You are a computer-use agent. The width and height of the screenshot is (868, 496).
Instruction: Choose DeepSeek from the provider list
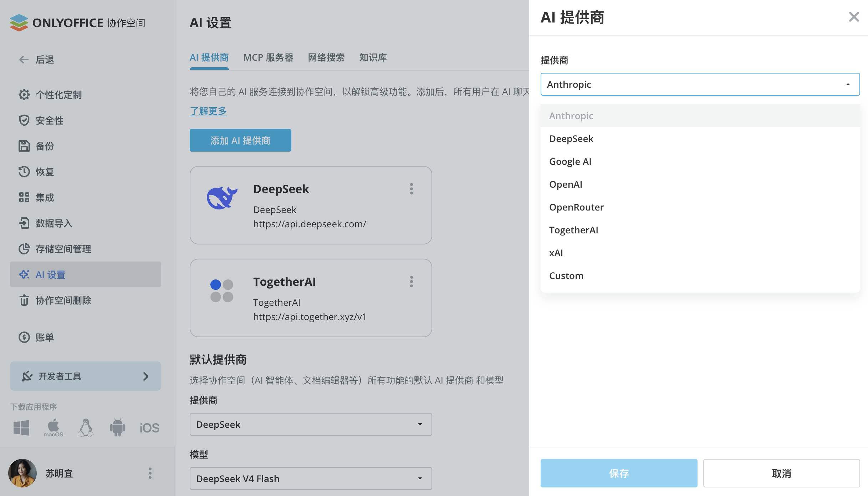(700, 138)
